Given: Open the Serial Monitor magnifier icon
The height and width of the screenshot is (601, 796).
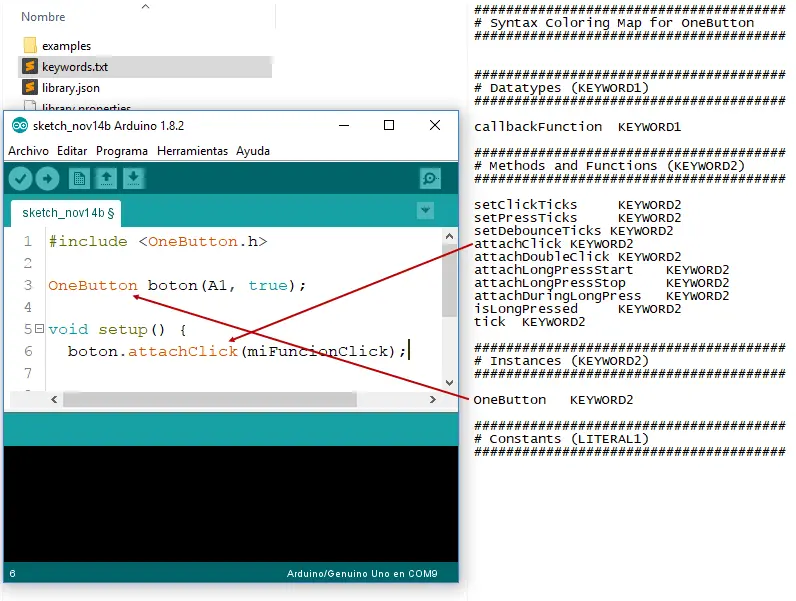Looking at the screenshot, I should pyautogui.click(x=430, y=179).
